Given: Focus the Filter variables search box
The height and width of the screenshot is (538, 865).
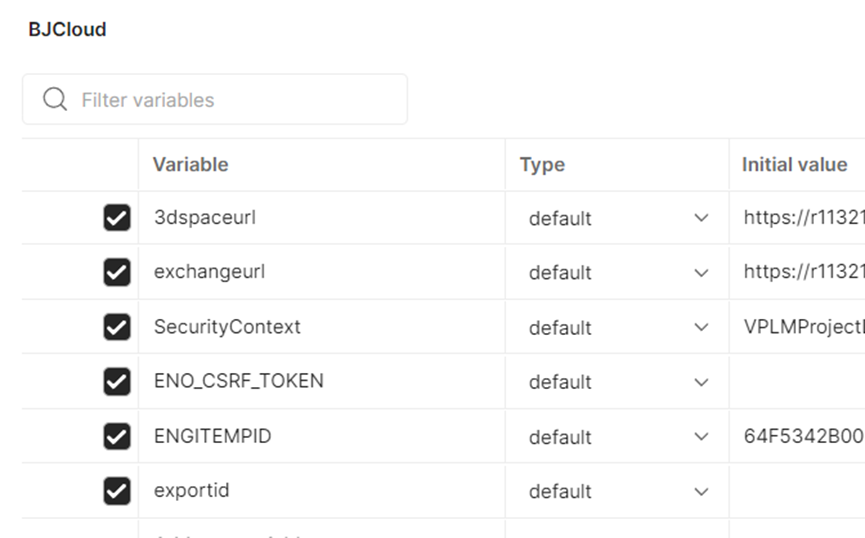Looking at the screenshot, I should pyautogui.click(x=215, y=99).
